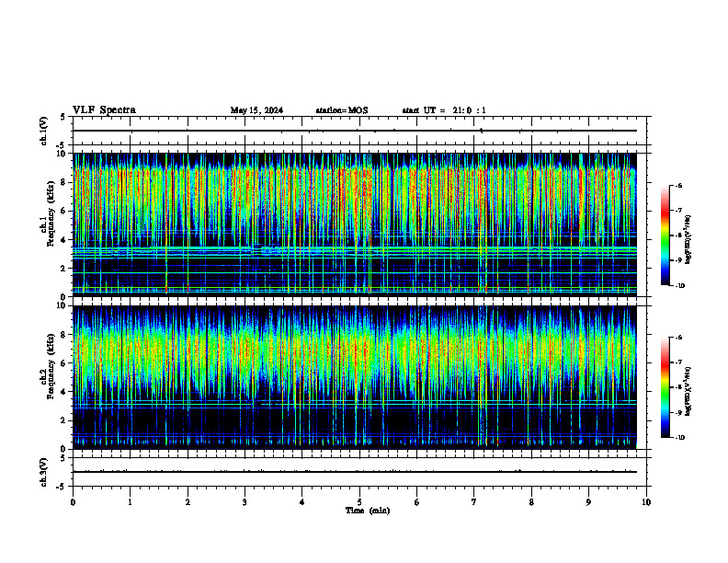The image size is (728, 563).
Task: Click the ch.1 color bar units label
Action: 688,240
